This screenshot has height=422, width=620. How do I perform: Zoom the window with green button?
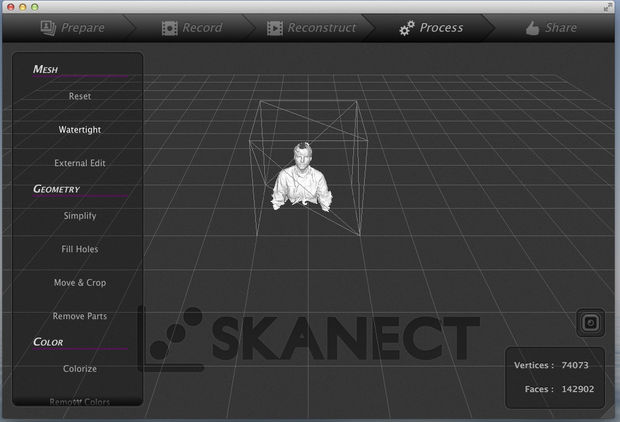(35, 7)
